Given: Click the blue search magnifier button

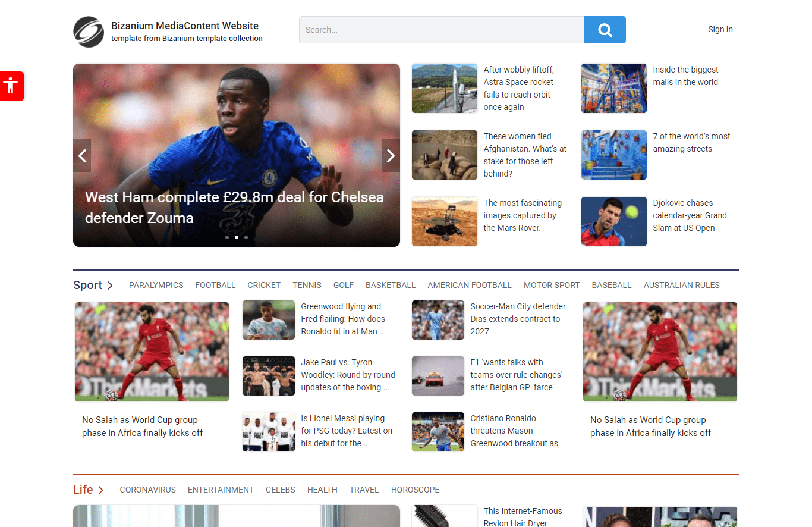Looking at the screenshot, I should tap(605, 30).
